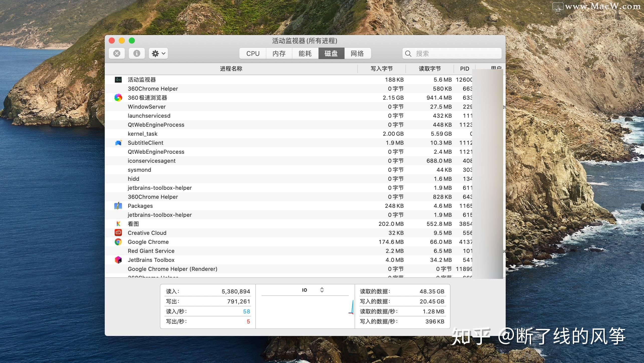The image size is (644, 363).
Task: Click the JetBrains Toolbox icon
Action: tap(118, 260)
